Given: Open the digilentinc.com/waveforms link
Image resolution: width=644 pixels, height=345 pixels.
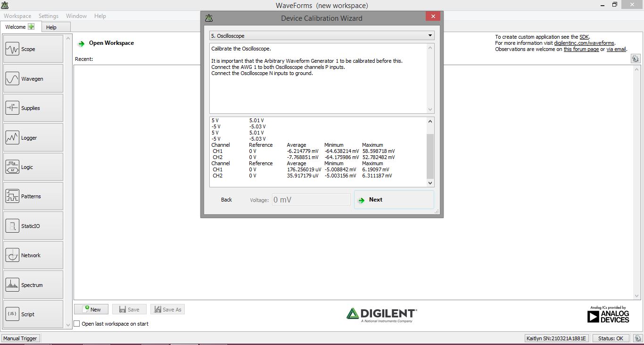Looking at the screenshot, I should [x=584, y=43].
